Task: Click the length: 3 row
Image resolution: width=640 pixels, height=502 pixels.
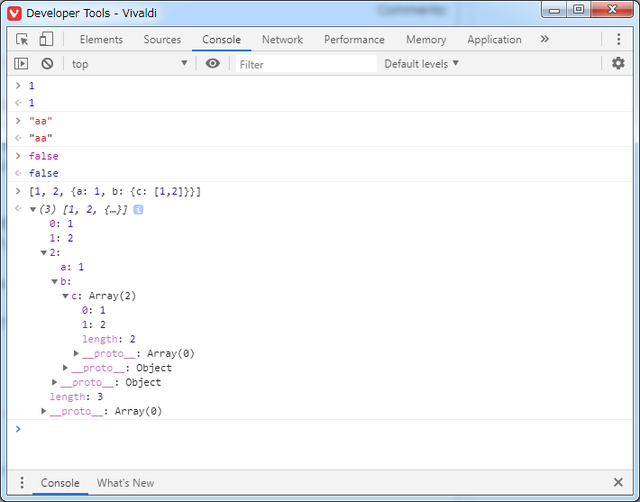Action: click(x=76, y=397)
